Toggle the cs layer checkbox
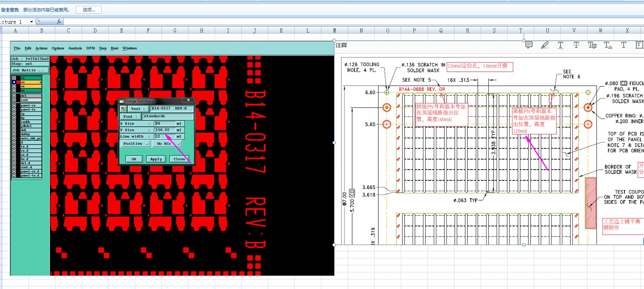 tap(14, 82)
